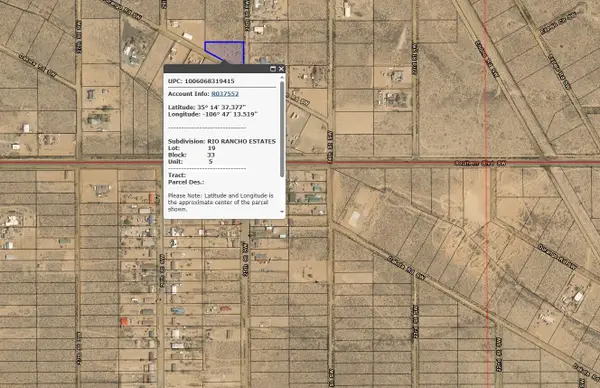Select the highlighted blue parcel on map
Image resolution: width=600 pixels, height=388 pixels.
coord(228,52)
